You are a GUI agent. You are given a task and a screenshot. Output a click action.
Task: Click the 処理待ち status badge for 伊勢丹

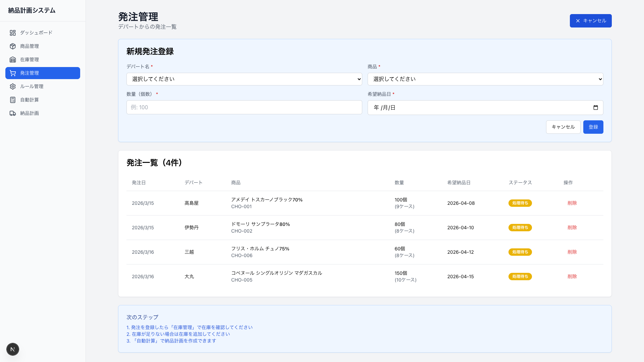[520, 228]
